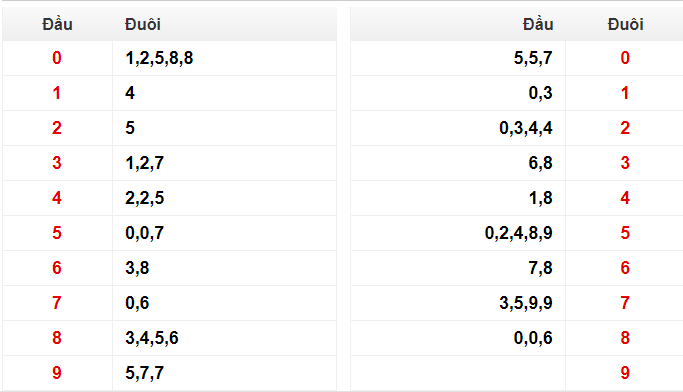Click the Đầu header in right table

[x=538, y=24]
